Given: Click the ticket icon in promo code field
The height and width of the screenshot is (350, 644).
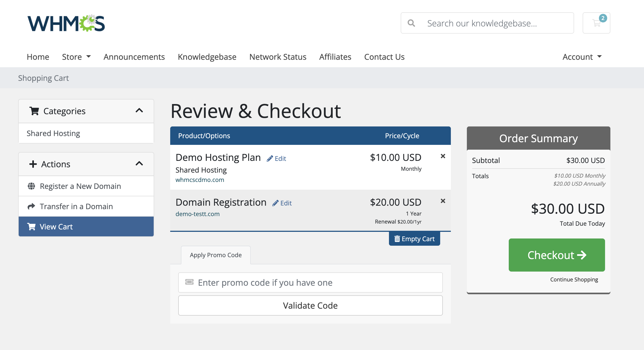Looking at the screenshot, I should (189, 282).
